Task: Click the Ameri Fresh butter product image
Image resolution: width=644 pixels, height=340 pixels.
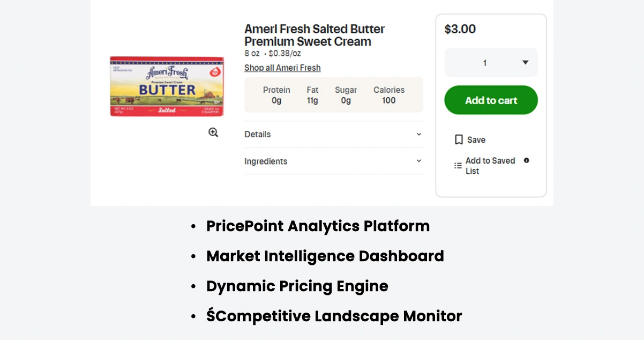Action: [x=167, y=86]
